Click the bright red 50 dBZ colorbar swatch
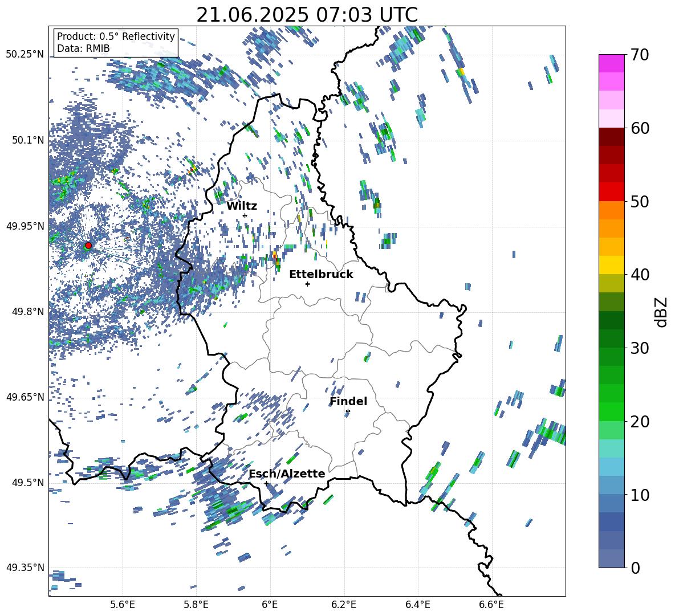 click(x=611, y=192)
